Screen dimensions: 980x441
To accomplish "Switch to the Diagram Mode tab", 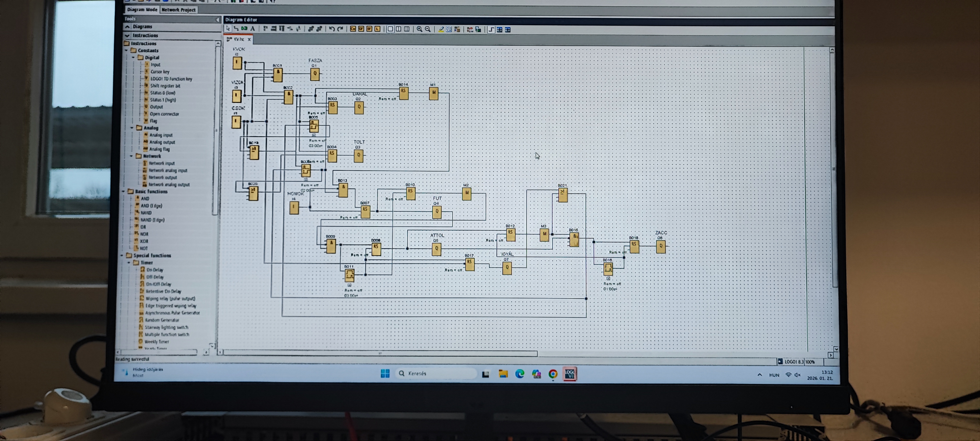I will pyautogui.click(x=142, y=10).
